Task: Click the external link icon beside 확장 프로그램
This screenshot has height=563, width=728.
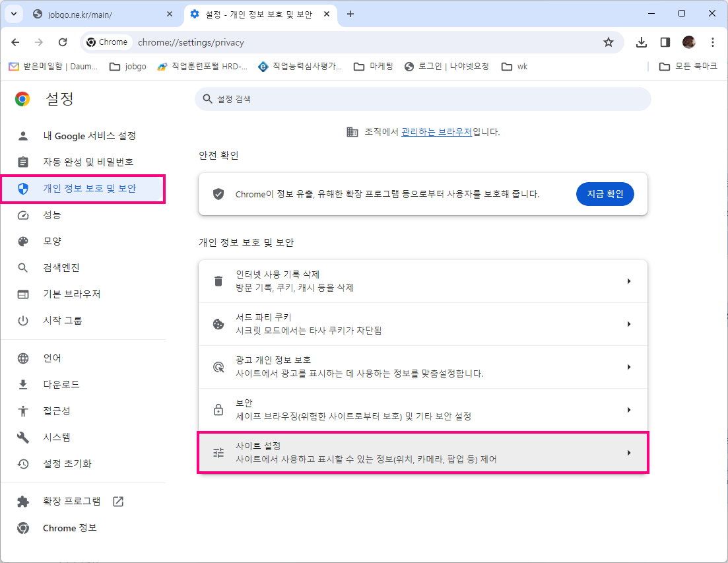Action: coord(118,501)
